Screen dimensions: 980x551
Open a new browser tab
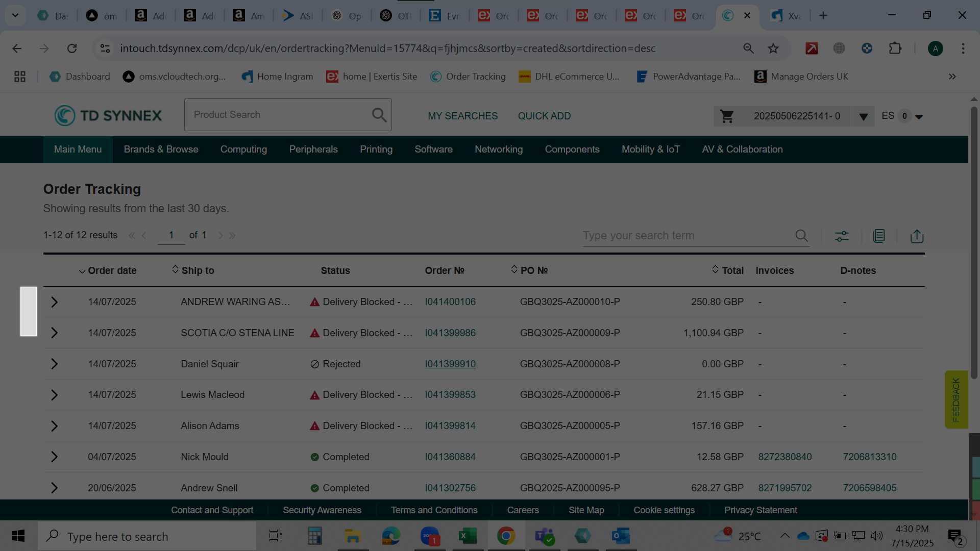(x=823, y=15)
